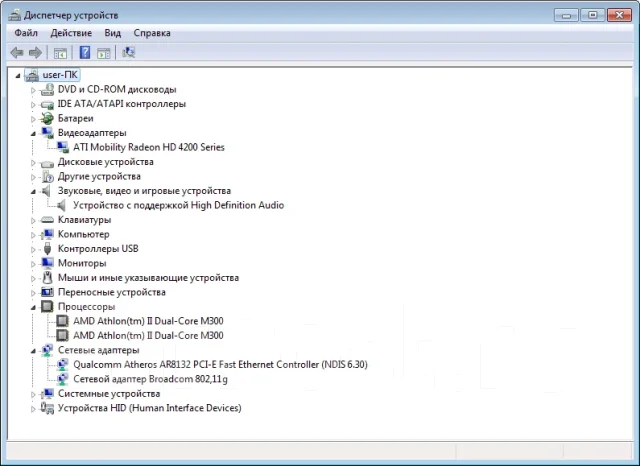The image size is (640, 466).
Task: Select second AMD Athlon II Dual-Core M300
Action: 148,335
